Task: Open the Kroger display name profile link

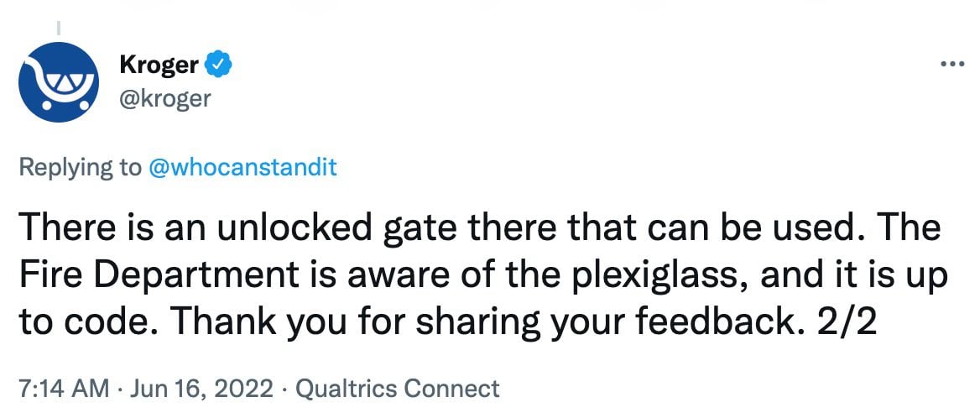Action: (159, 65)
